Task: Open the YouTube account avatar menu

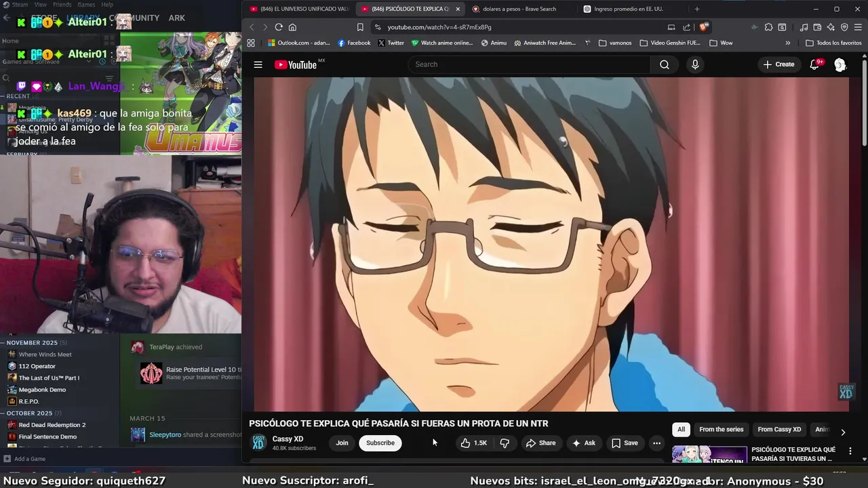Action: coord(840,64)
